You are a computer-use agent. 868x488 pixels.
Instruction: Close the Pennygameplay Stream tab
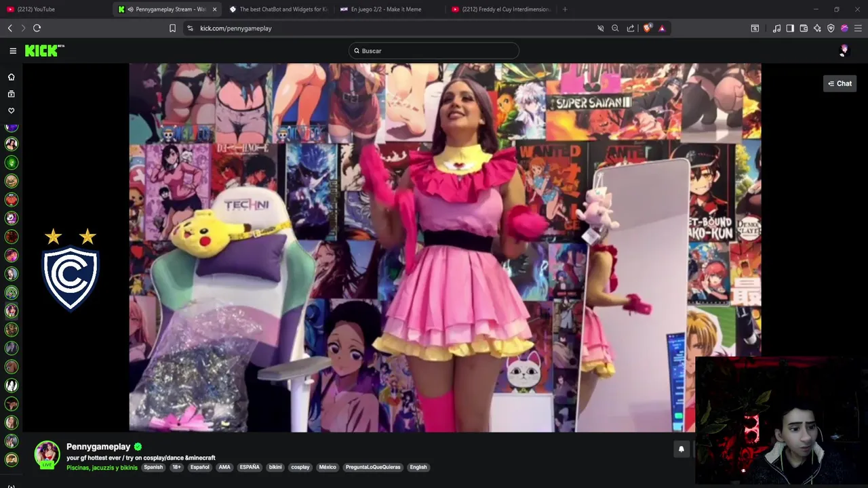pos(214,9)
